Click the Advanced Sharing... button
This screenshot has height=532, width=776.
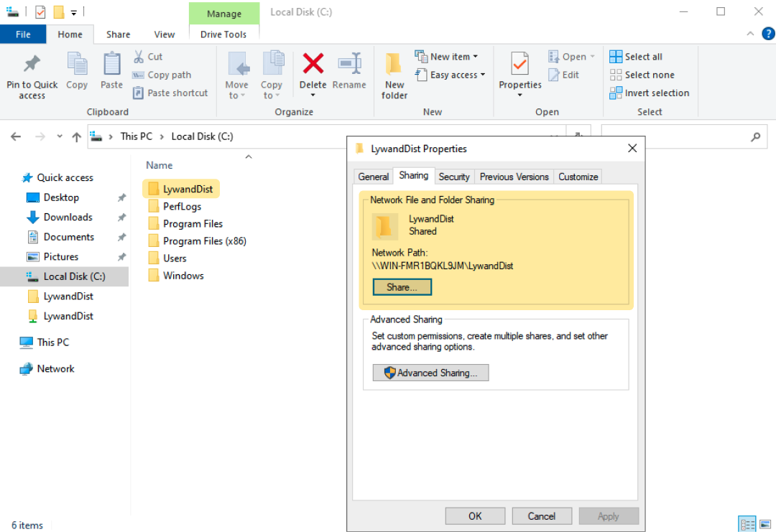430,373
